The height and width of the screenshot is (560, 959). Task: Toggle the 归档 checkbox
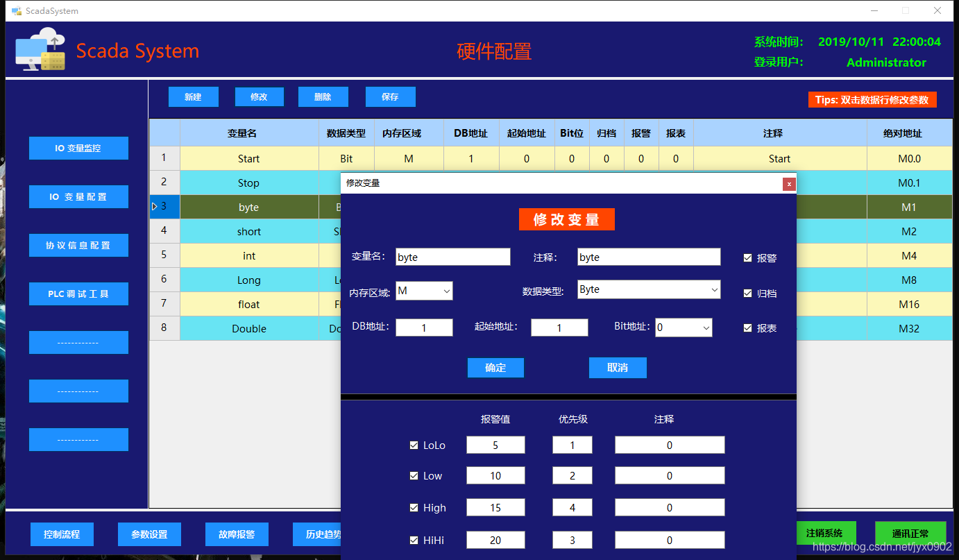pyautogui.click(x=747, y=293)
